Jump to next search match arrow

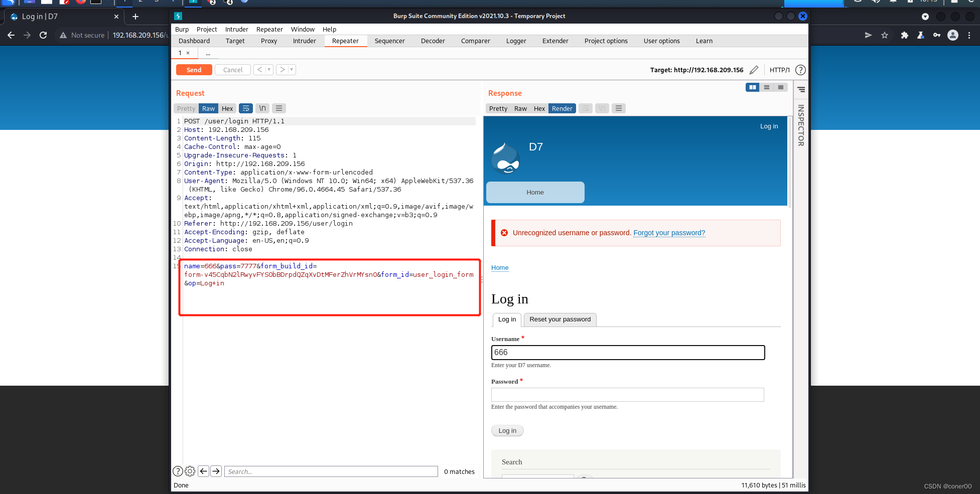coord(216,471)
